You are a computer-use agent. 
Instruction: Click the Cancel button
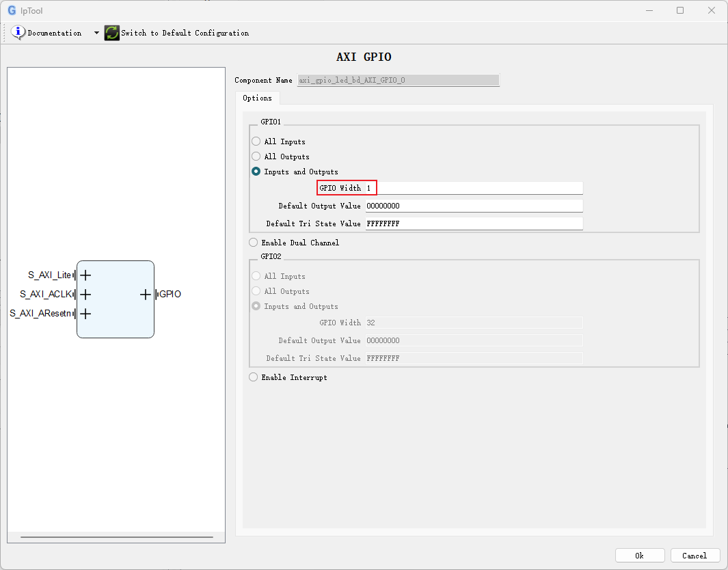695,556
